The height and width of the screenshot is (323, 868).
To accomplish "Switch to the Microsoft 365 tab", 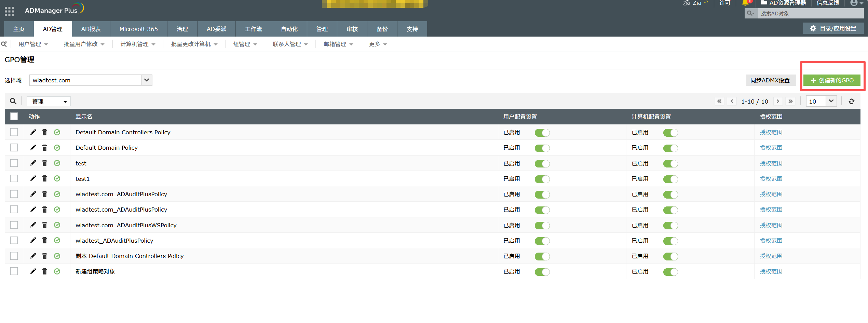I will tap(139, 29).
